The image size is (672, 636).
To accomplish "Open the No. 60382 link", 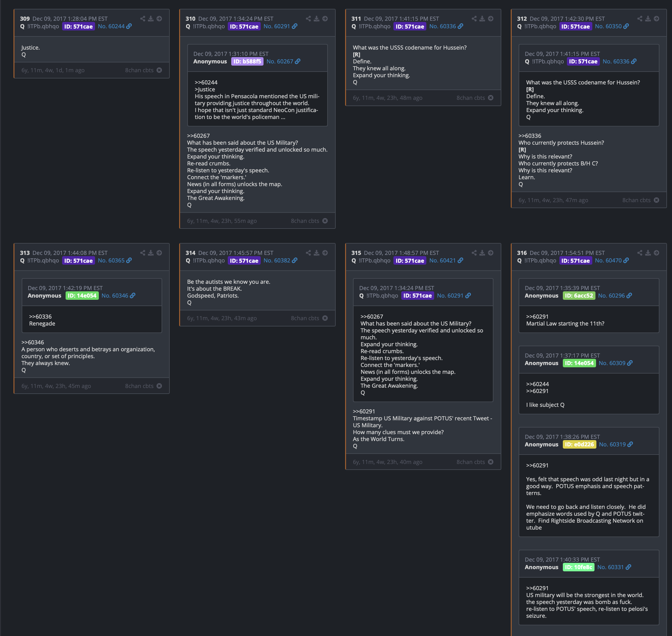I will (280, 260).
